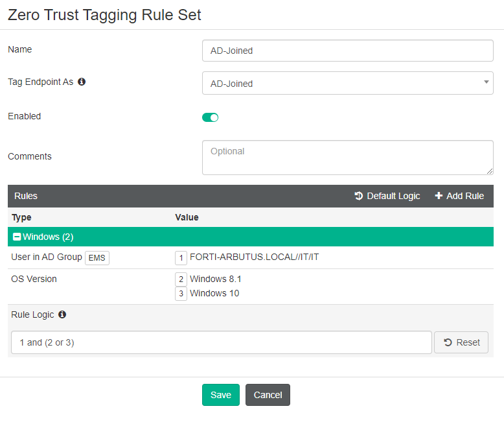Toggle the Enabled switch off

211,117
